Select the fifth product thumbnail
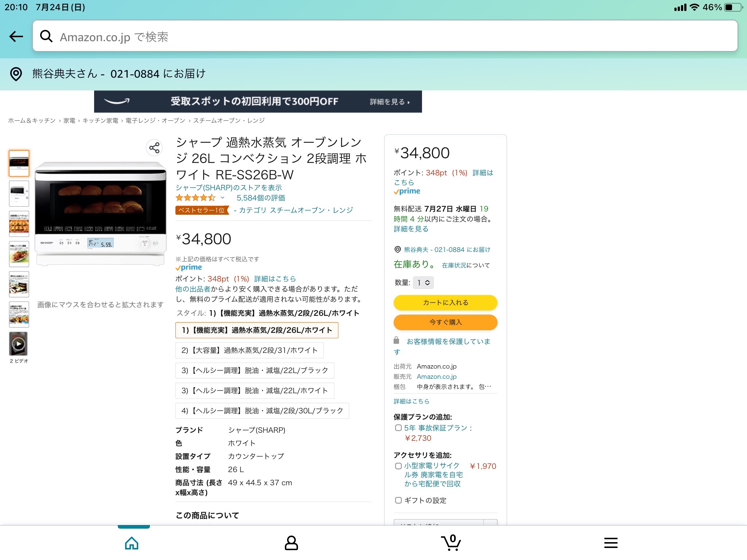The image size is (747, 560). (x=19, y=284)
